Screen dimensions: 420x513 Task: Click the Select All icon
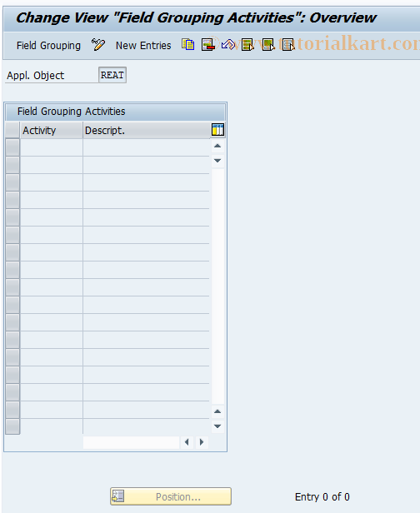pos(247,45)
